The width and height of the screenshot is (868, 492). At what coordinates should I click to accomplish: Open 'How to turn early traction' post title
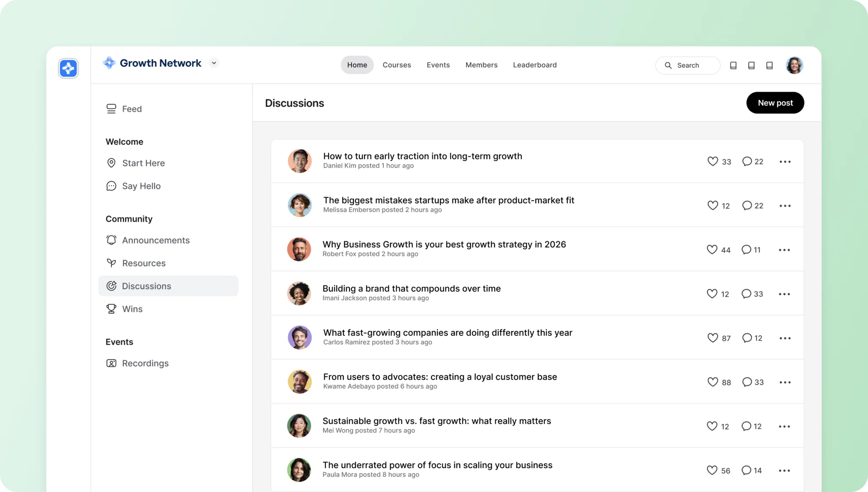pyautogui.click(x=423, y=156)
